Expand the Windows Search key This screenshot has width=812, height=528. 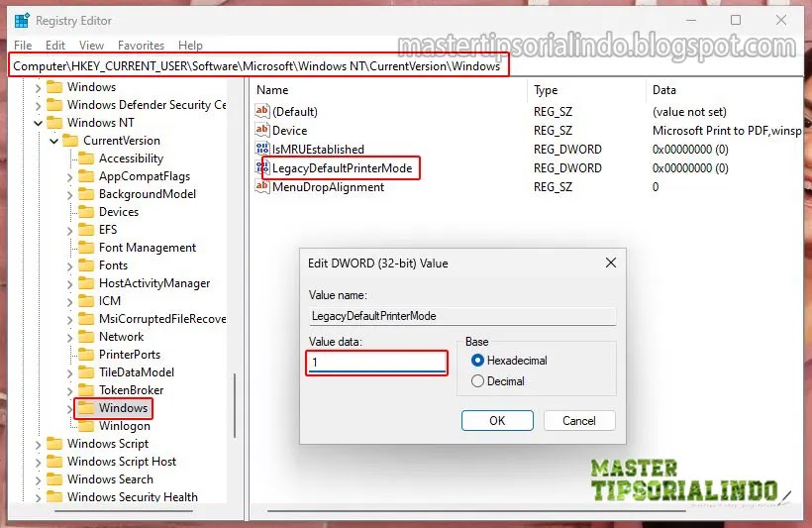pyautogui.click(x=38, y=479)
